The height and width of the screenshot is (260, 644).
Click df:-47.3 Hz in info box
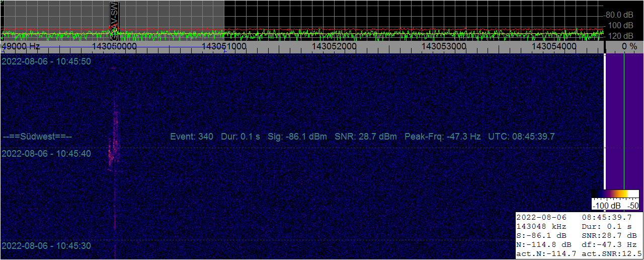609,245
